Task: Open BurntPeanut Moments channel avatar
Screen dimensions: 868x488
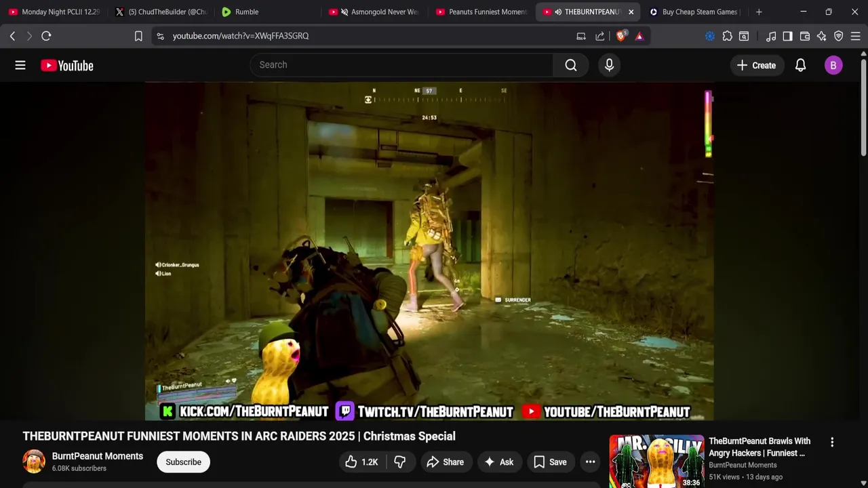Action: tap(34, 462)
